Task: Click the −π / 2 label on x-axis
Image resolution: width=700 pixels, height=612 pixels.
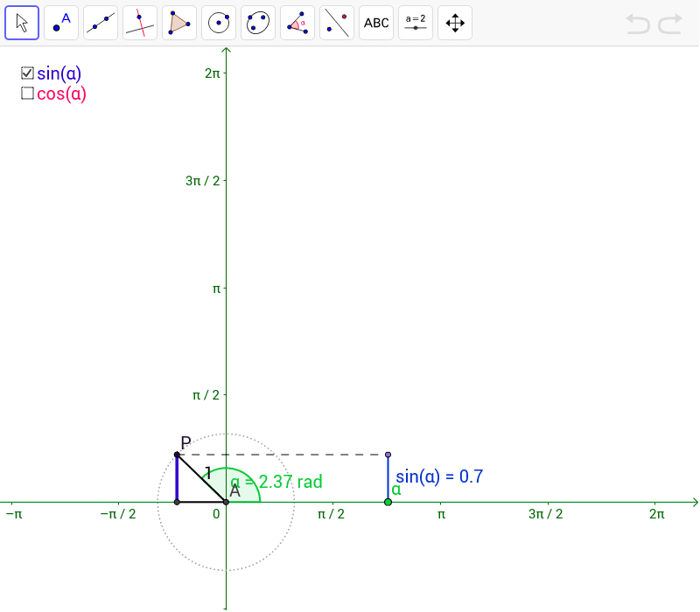Action: click(118, 514)
